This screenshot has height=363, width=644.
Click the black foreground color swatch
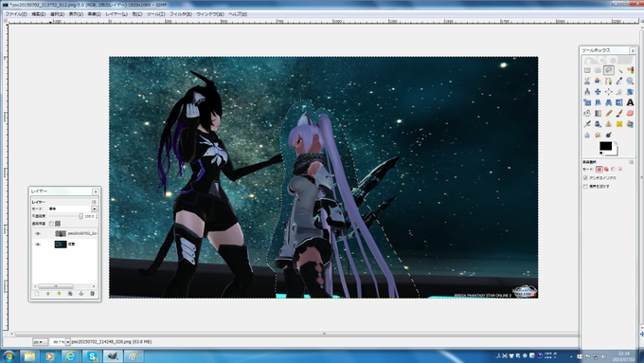pos(605,146)
